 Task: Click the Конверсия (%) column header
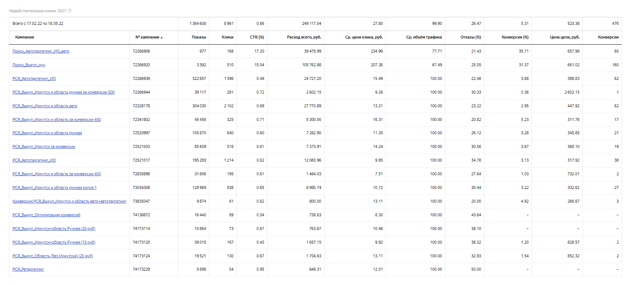tap(515, 37)
